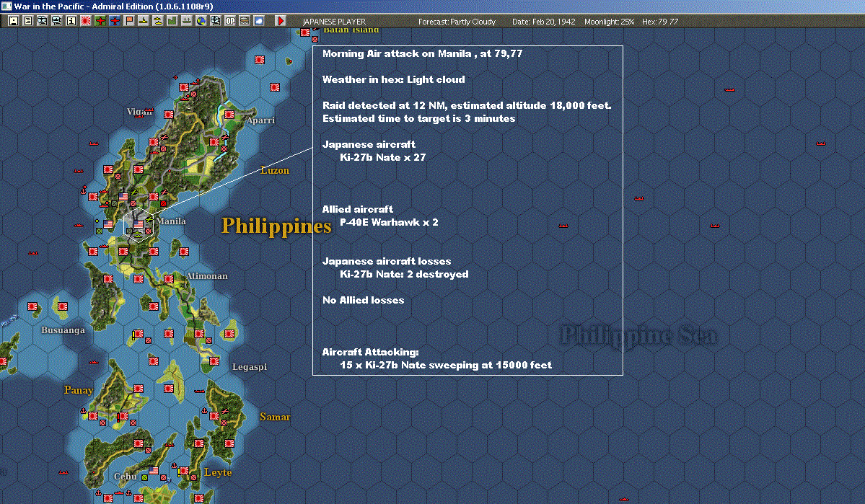Click the crosshair target toolbar icon

click(x=215, y=21)
